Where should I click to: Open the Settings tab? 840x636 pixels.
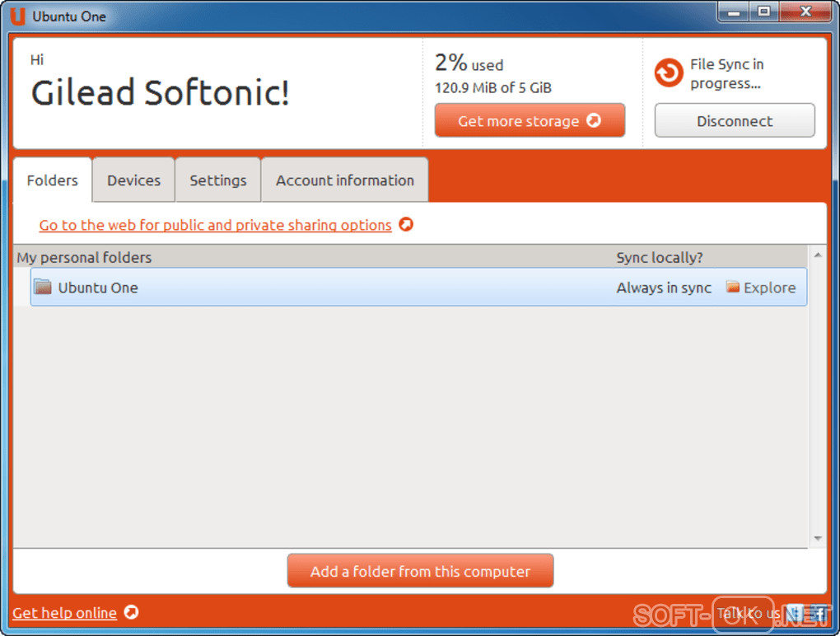218,180
